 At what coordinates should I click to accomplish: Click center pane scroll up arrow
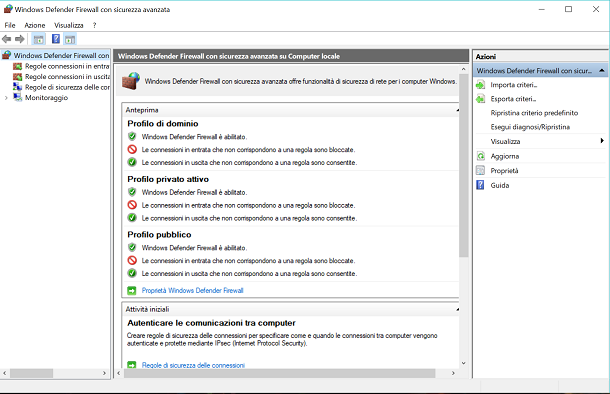click(463, 69)
